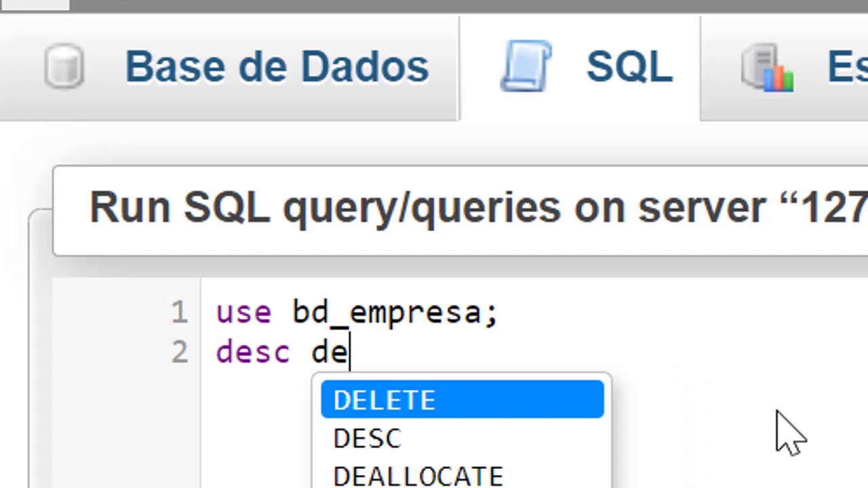Select DELETE from the autocomplete list
Image resolution: width=868 pixels, height=488 pixels.
coord(462,400)
